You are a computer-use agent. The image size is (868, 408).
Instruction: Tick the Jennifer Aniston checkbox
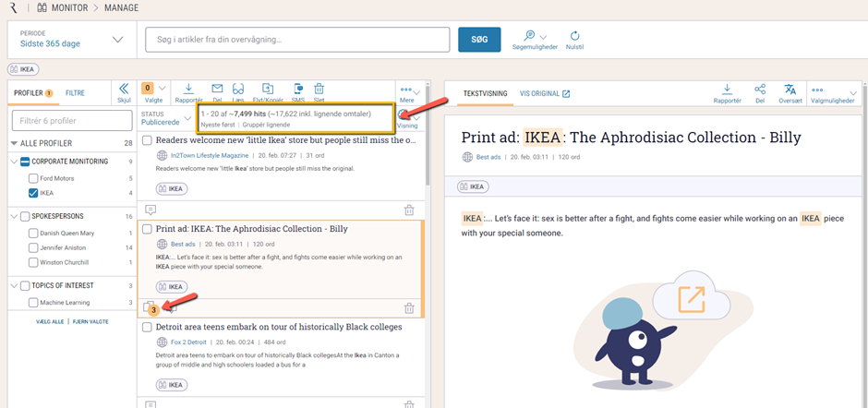pos(33,247)
